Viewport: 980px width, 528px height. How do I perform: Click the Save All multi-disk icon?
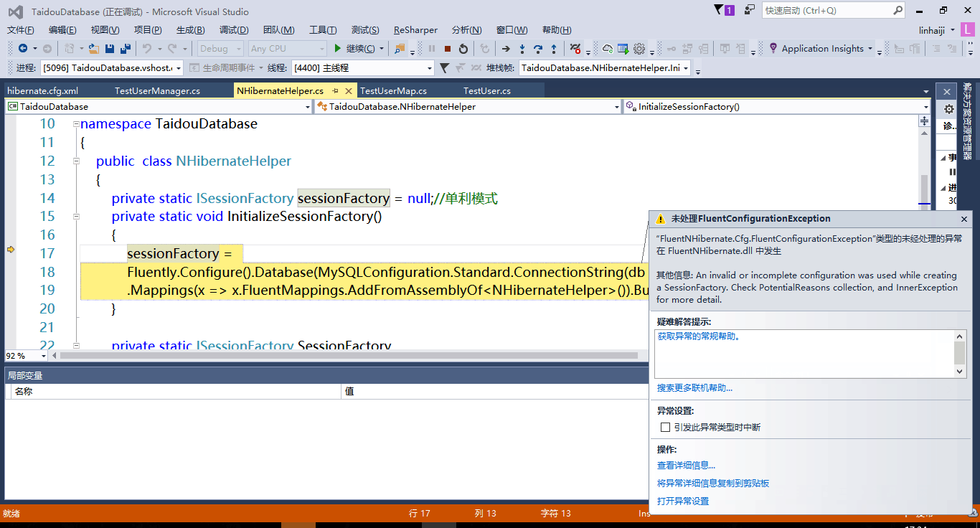[126, 49]
